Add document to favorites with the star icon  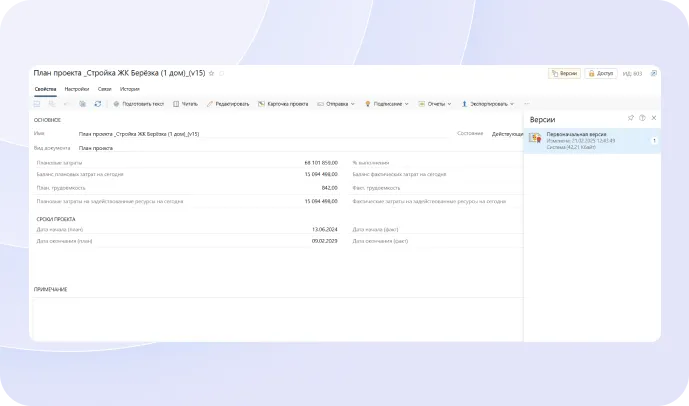(x=211, y=73)
